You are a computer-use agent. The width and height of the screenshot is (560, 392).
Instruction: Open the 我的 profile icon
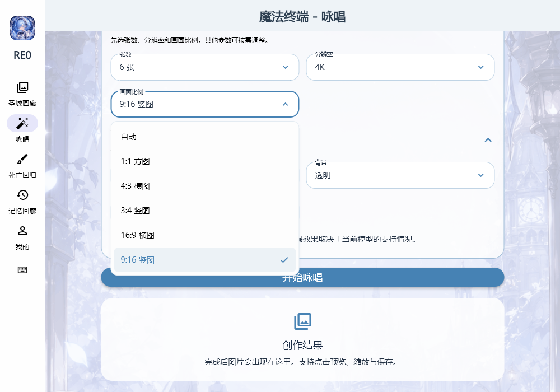pyautogui.click(x=22, y=231)
